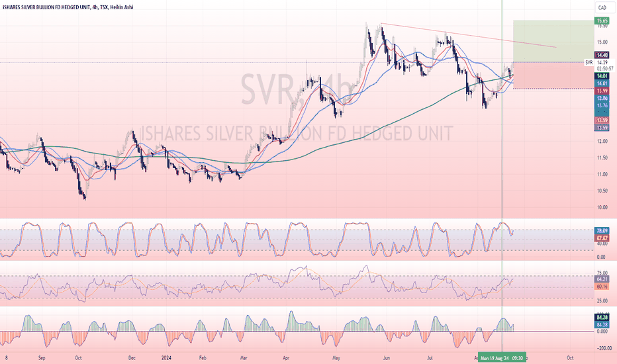Click the Jun label on time axis
This screenshot has height=364, width=617.
pyautogui.click(x=387, y=358)
